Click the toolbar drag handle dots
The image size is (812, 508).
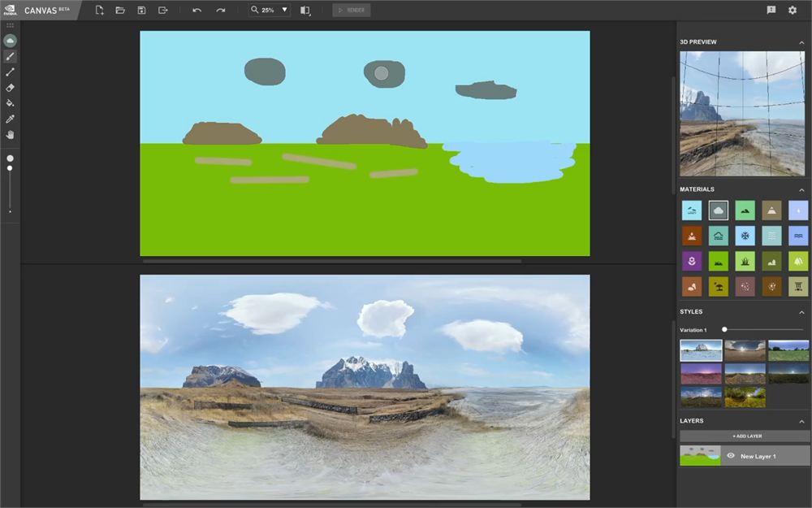(10, 25)
